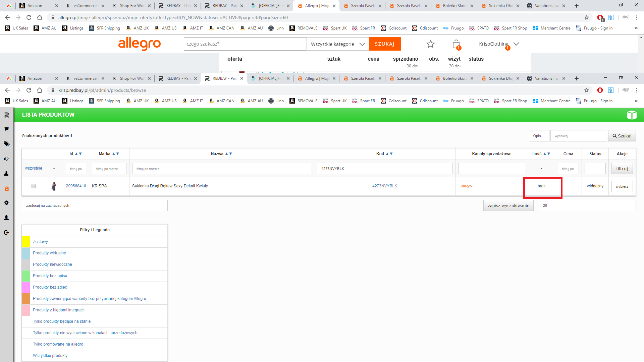
Task: Switch to the Amazon browser tab
Action: (x=35, y=78)
